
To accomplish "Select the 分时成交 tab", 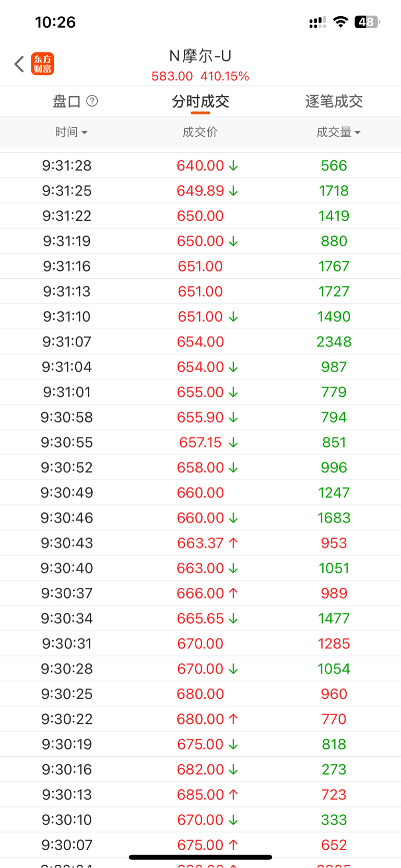I will [200, 101].
